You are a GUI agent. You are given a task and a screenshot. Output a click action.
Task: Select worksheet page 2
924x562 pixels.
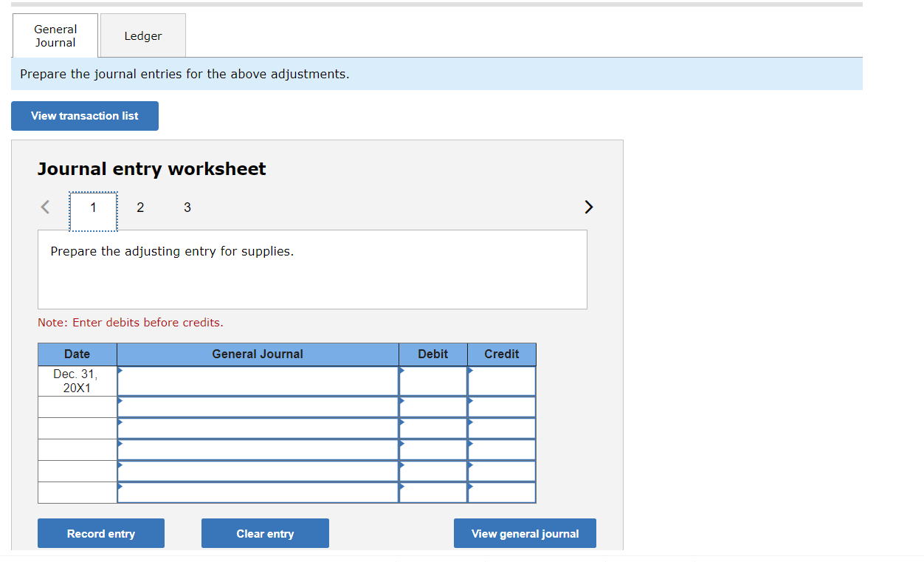click(x=140, y=208)
